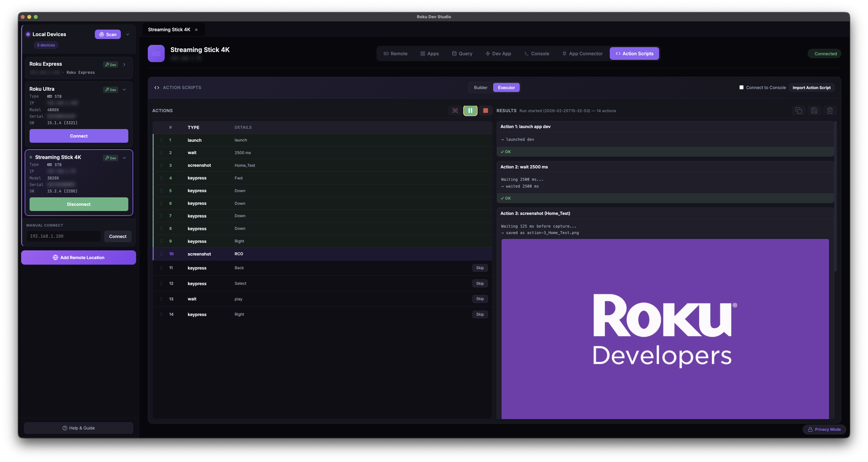Image resolution: width=868 pixels, height=462 pixels.
Task: Click the drag handle on action row 12
Action: click(161, 284)
